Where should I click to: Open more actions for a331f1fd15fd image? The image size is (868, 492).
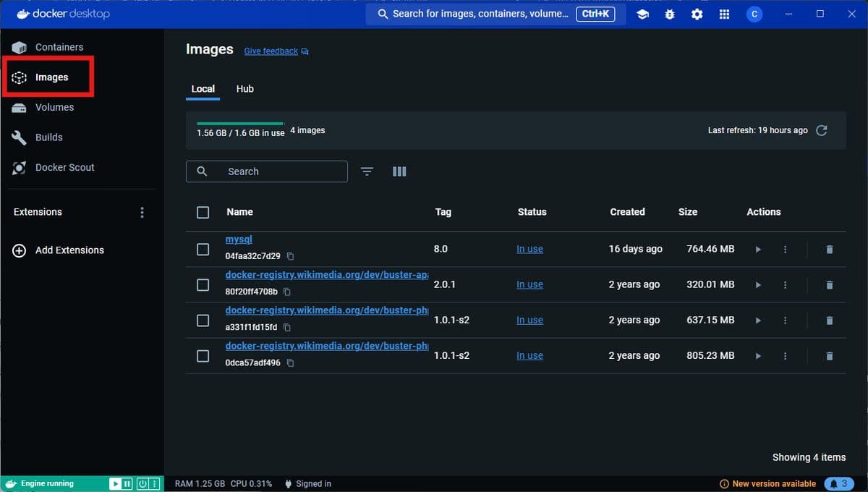(785, 320)
